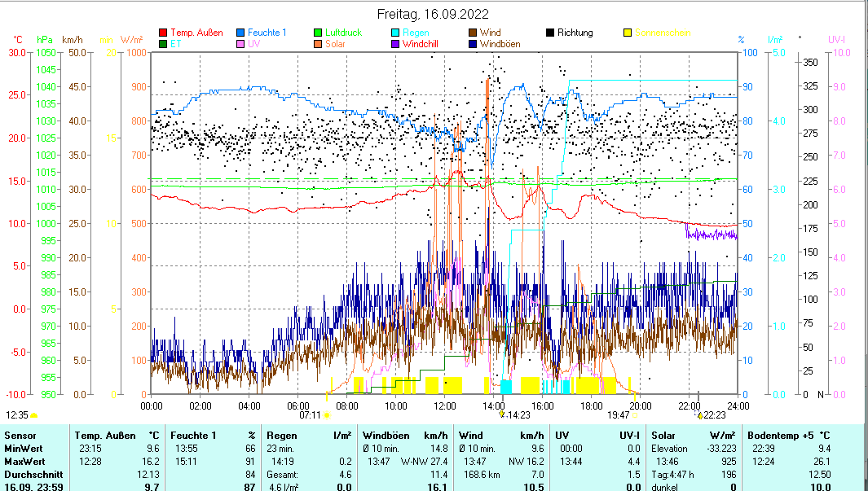Click the purple Windchill legend square
868x491 pixels.
coord(396,44)
